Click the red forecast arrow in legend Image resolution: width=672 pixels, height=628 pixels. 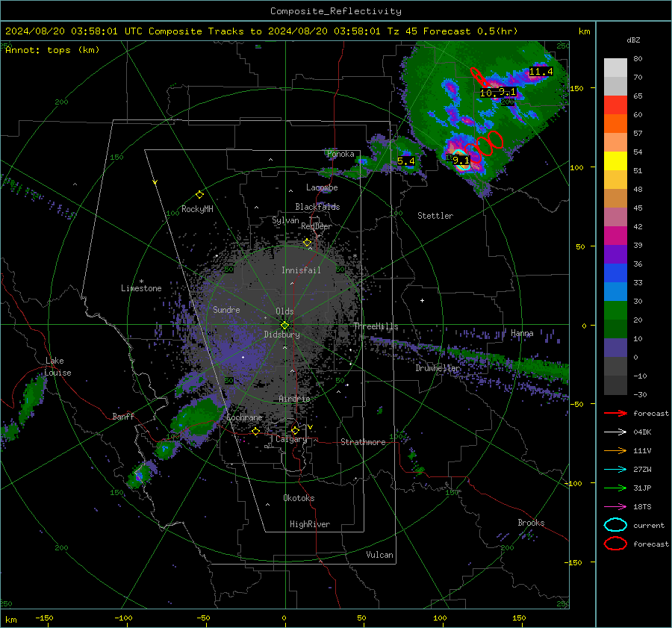click(x=615, y=413)
